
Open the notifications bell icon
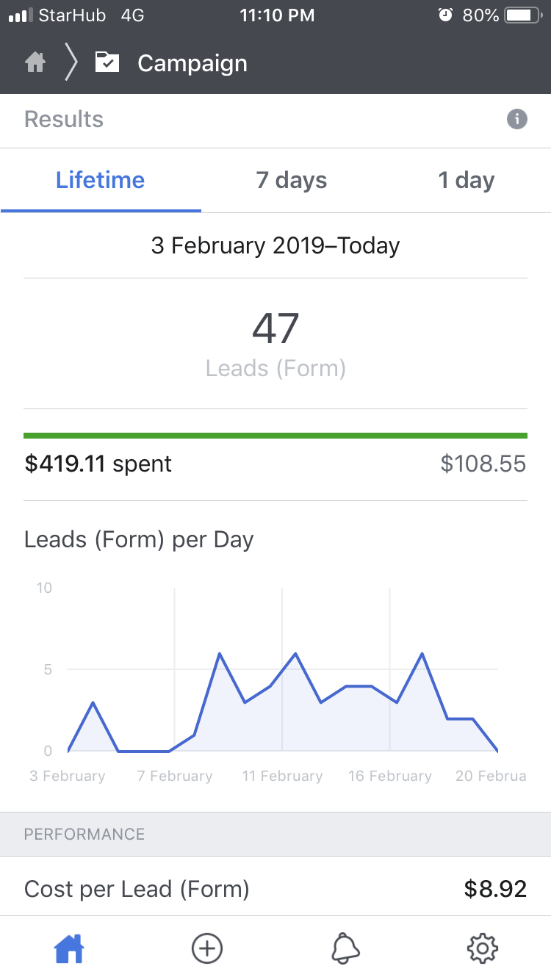[x=345, y=948]
